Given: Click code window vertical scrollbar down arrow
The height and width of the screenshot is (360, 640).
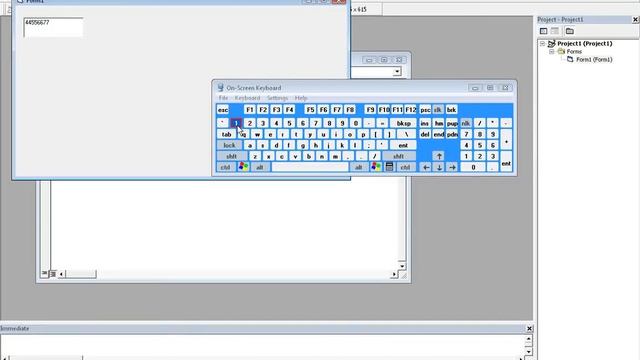Looking at the screenshot, I should [x=402, y=266].
